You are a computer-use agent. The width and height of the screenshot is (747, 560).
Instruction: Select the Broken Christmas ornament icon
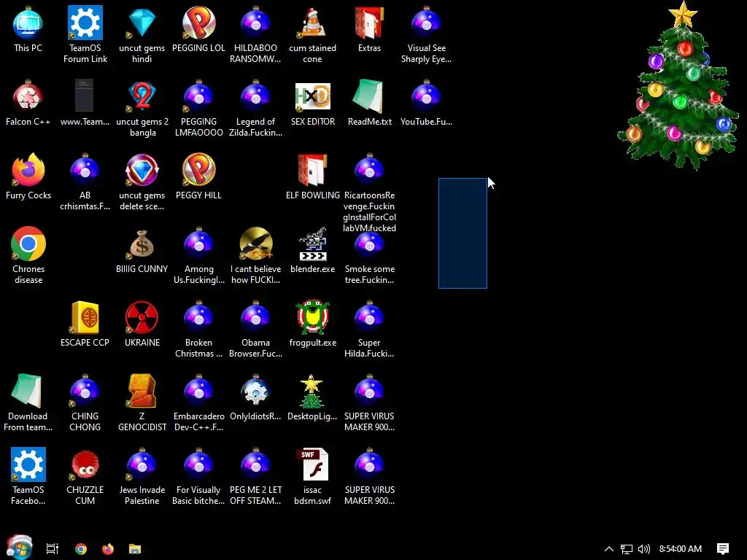[x=198, y=317]
